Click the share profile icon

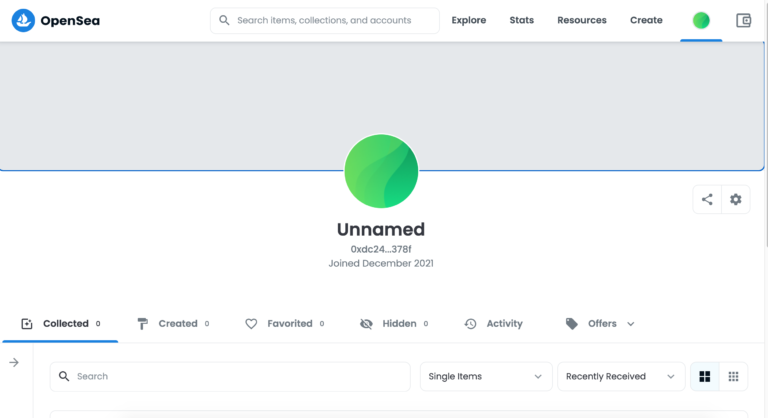coord(707,199)
